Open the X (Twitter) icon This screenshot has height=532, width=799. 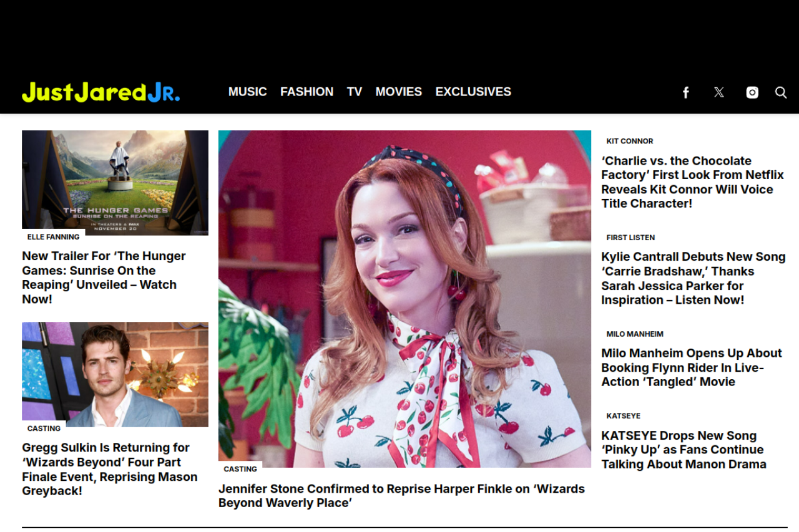coord(719,92)
